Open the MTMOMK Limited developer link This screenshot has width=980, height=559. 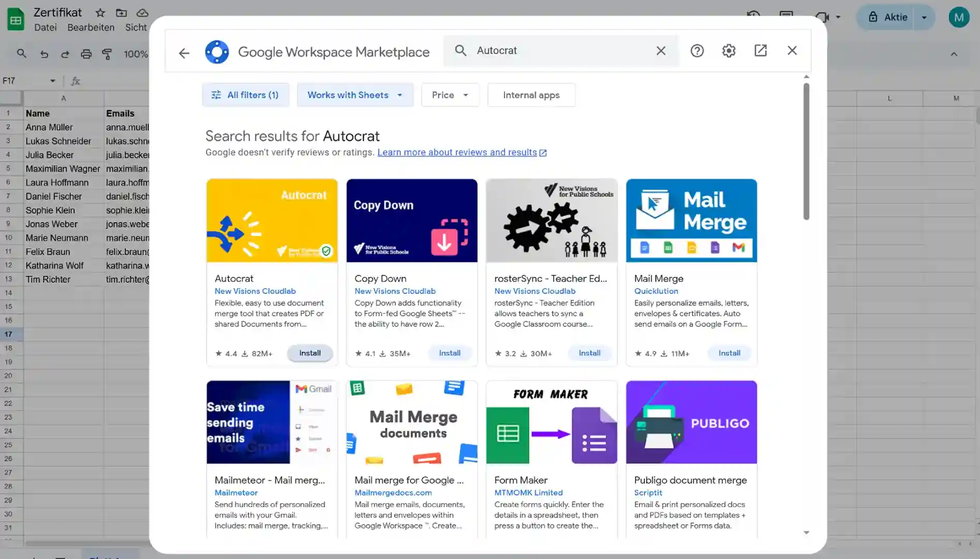pos(528,493)
